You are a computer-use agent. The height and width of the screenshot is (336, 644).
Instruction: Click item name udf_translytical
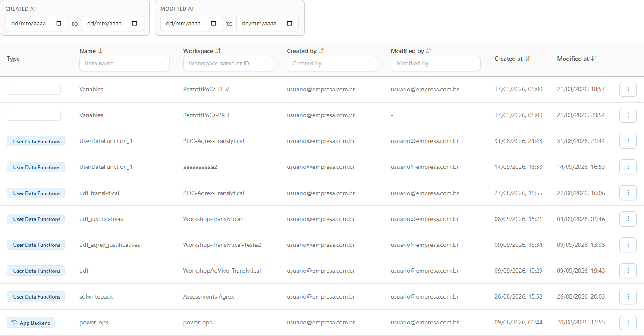coord(99,193)
